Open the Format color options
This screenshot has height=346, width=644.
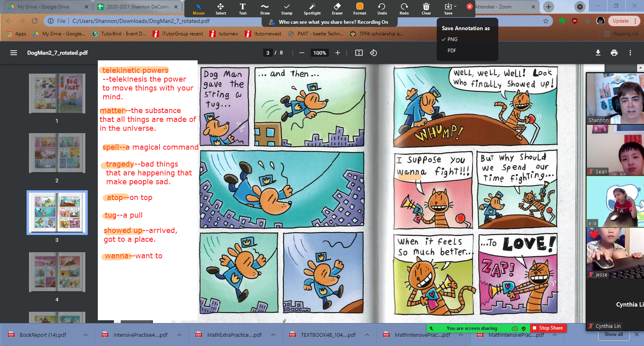pyautogui.click(x=360, y=9)
